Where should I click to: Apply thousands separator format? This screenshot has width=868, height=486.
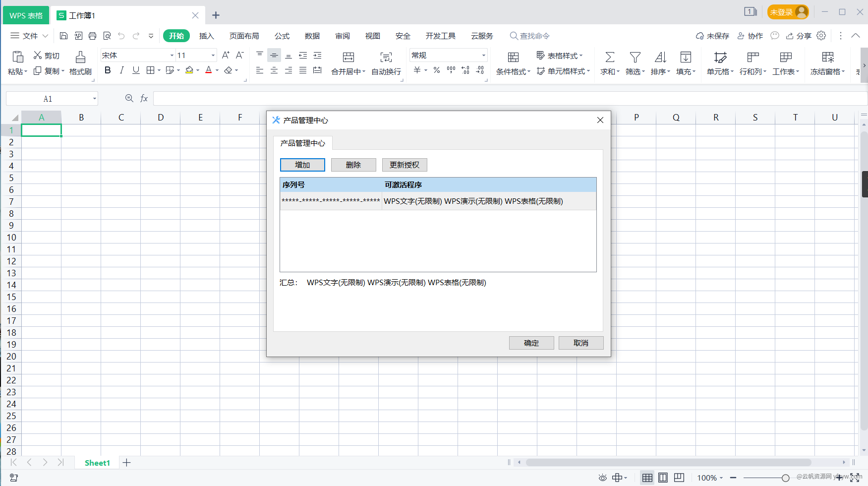[451, 70]
